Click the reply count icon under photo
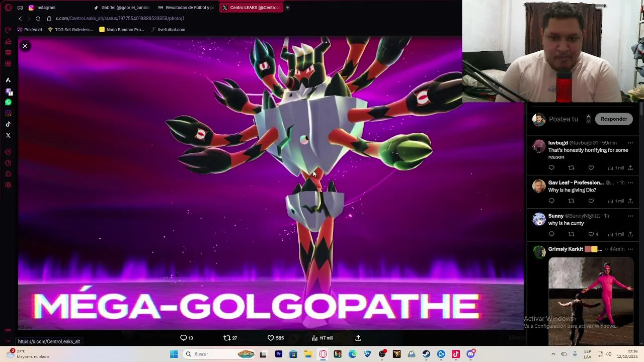644x362 pixels. pos(187,338)
